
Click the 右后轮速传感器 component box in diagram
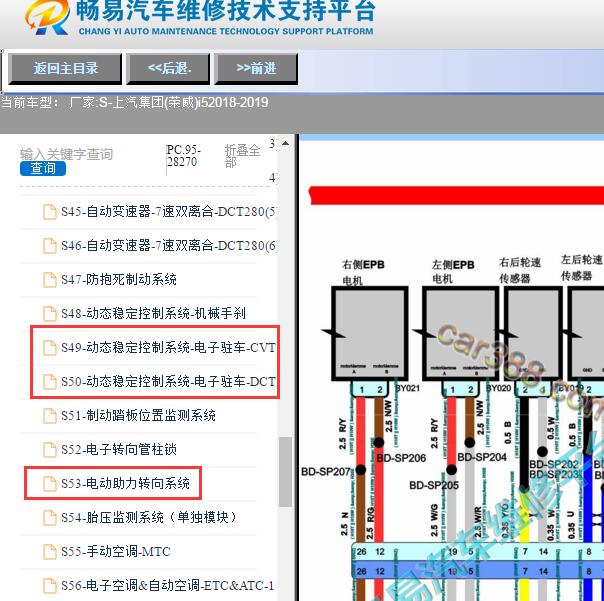point(534,334)
